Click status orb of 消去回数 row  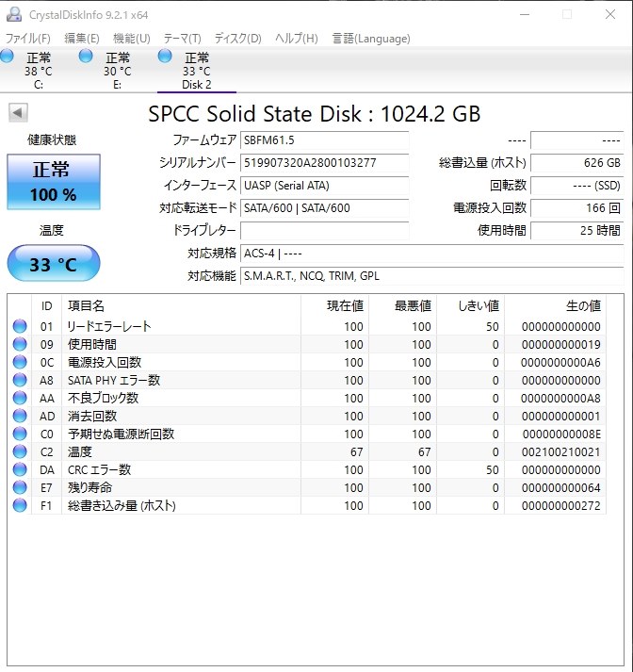[20, 416]
